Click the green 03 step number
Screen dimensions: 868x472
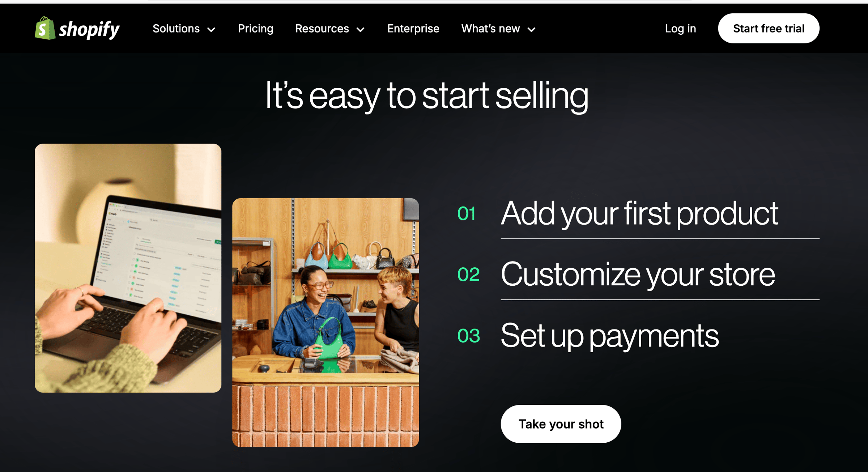point(468,336)
